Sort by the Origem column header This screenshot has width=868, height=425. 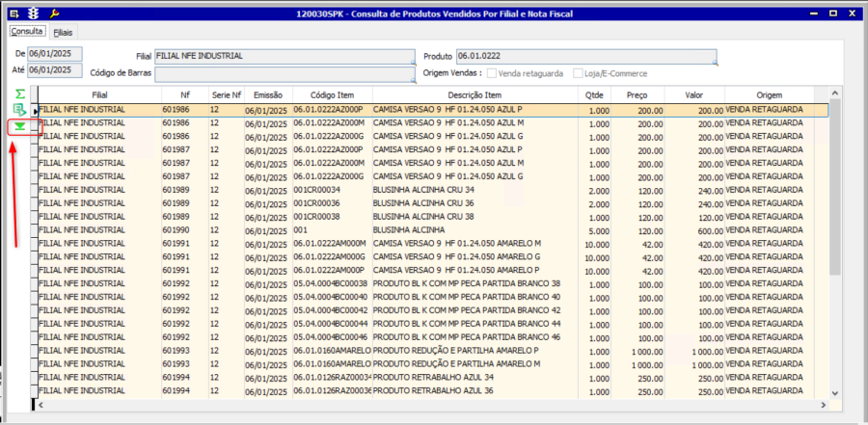[x=770, y=95]
